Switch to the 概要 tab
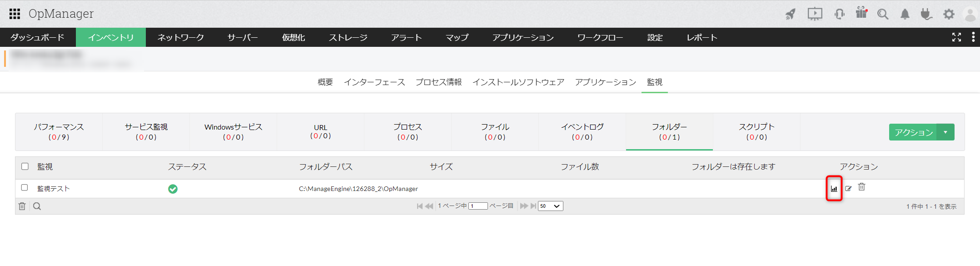Screen dimensions: 980x266 point(325,82)
